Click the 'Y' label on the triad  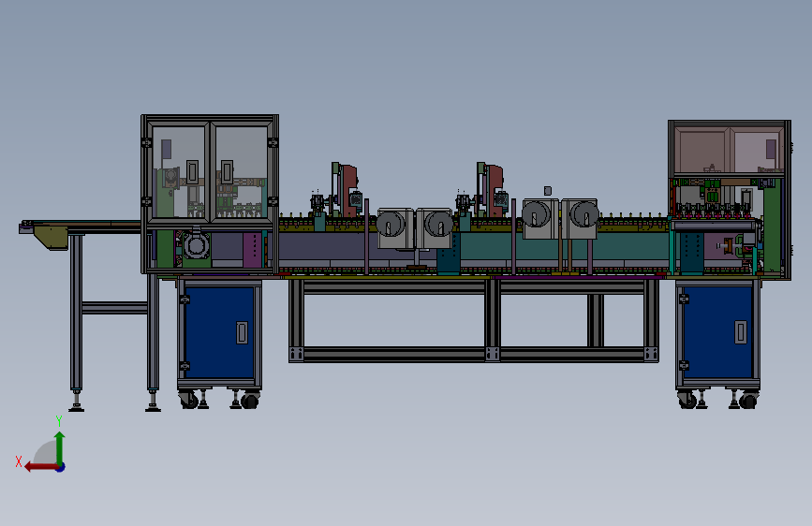[59, 421]
